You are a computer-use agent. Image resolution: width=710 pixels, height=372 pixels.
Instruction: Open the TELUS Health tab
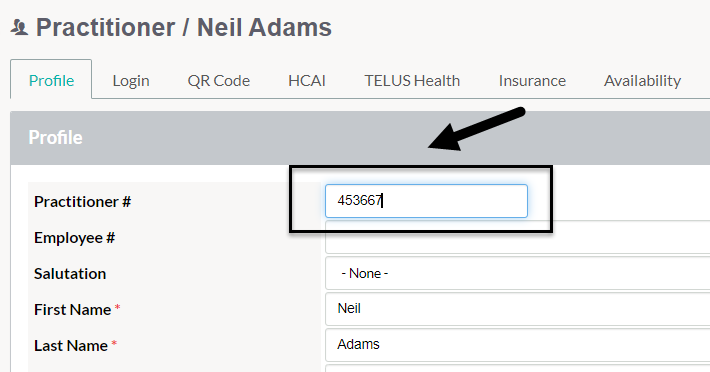tap(412, 81)
